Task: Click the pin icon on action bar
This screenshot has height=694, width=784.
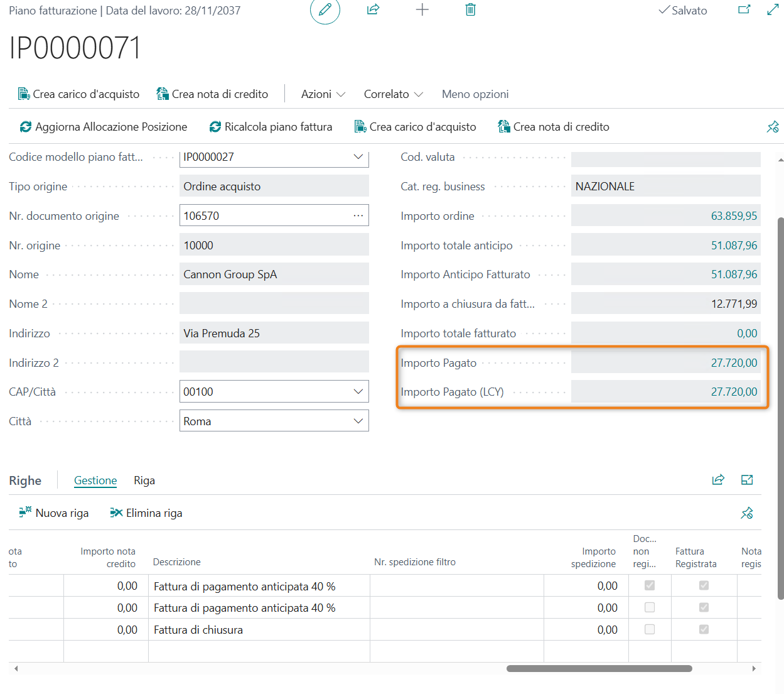Action: click(x=773, y=127)
